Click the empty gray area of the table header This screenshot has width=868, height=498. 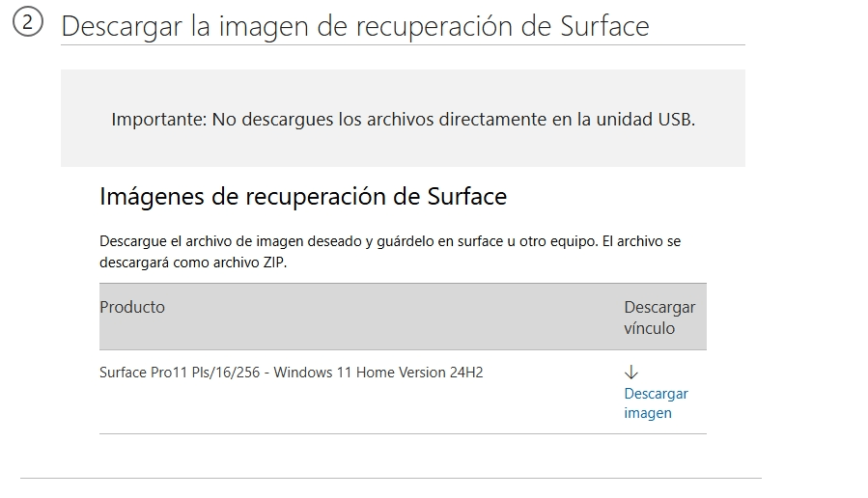coord(387,317)
